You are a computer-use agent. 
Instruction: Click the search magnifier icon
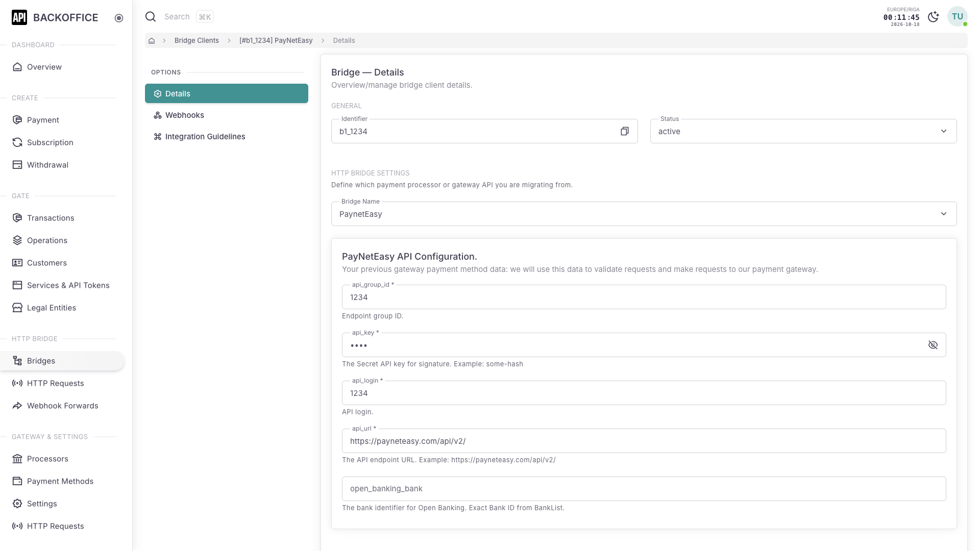pos(151,17)
